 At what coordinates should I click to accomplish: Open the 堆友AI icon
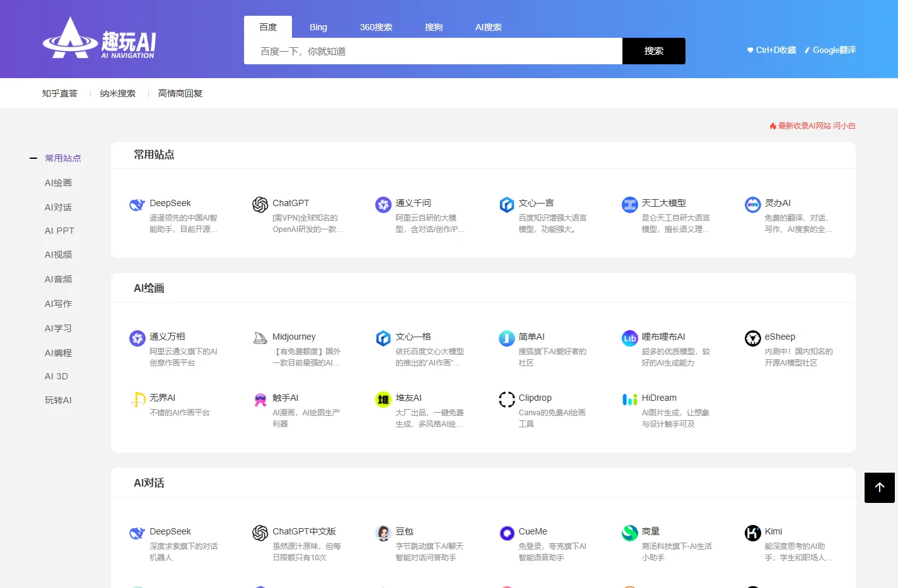pyautogui.click(x=383, y=400)
